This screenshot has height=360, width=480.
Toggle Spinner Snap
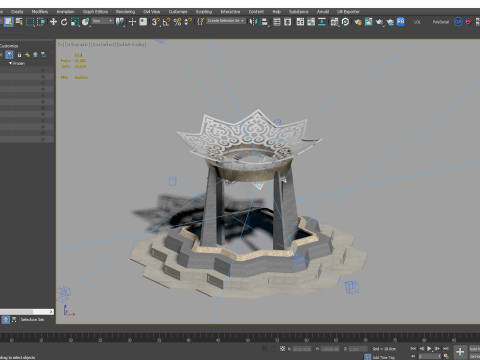tap(188, 22)
